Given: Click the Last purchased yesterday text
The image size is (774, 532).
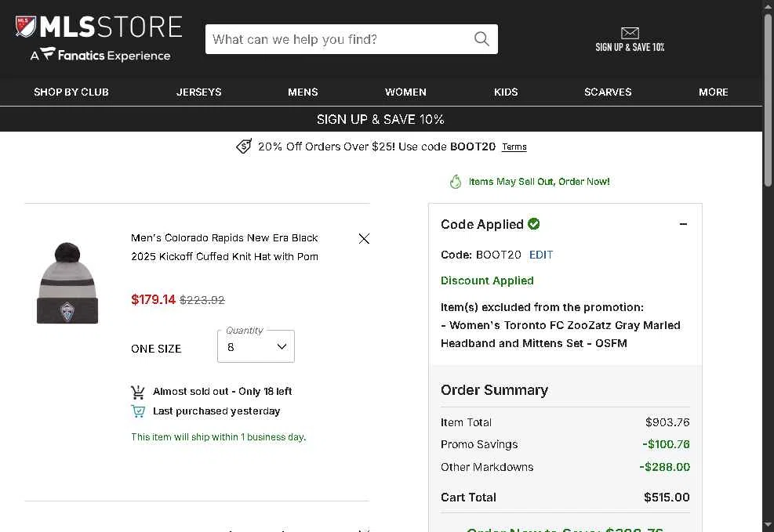Looking at the screenshot, I should pos(216,411).
